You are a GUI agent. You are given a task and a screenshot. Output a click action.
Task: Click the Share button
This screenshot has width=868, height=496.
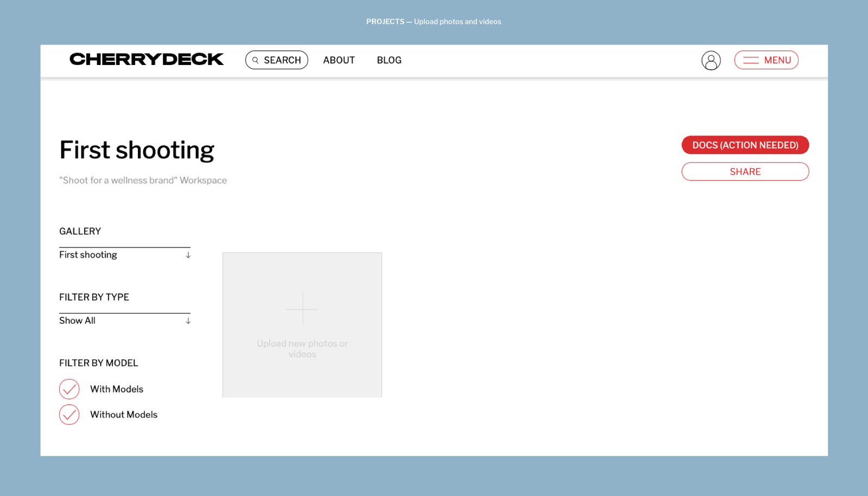745,172
